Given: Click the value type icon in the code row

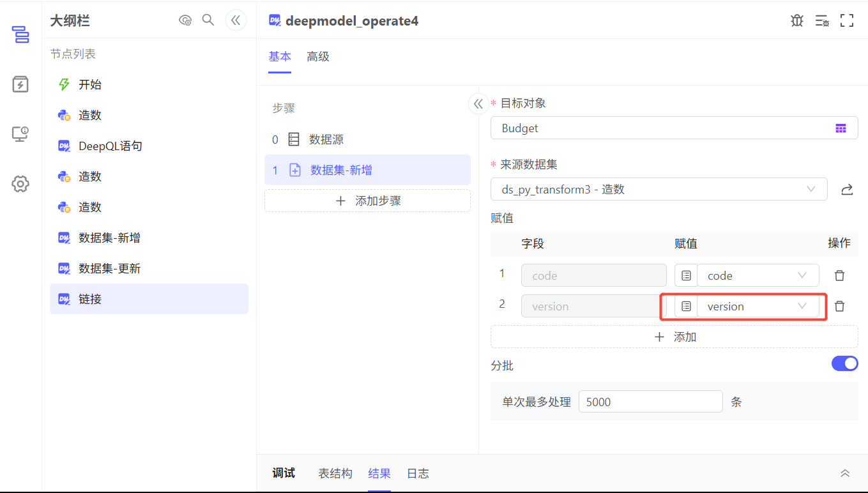Looking at the screenshot, I should pos(686,276).
